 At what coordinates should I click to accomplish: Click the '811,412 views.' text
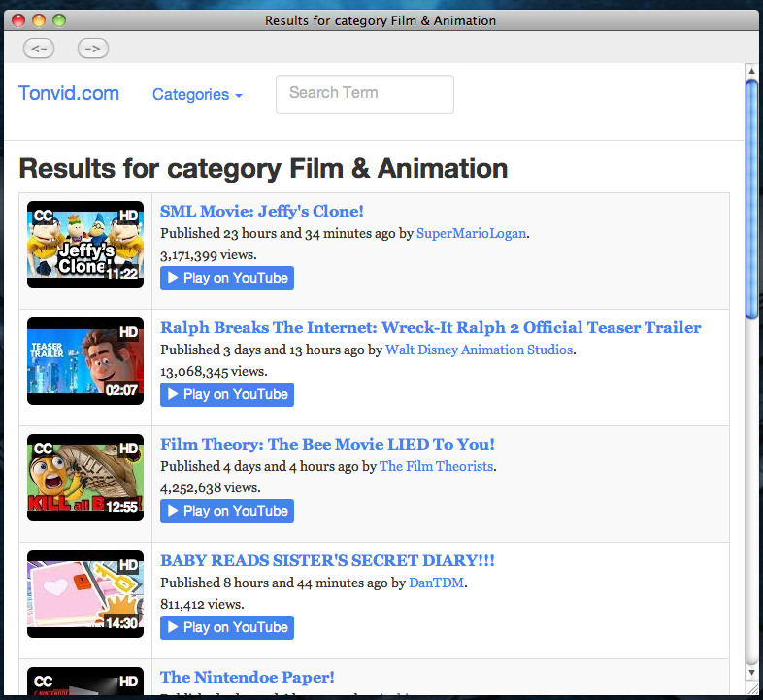202,604
